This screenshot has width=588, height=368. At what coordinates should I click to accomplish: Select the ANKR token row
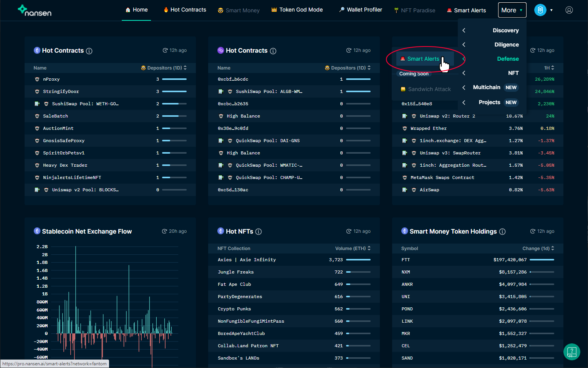478,284
